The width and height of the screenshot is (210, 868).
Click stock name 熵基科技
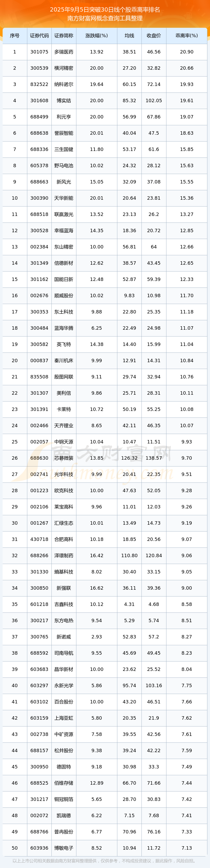(64, 572)
